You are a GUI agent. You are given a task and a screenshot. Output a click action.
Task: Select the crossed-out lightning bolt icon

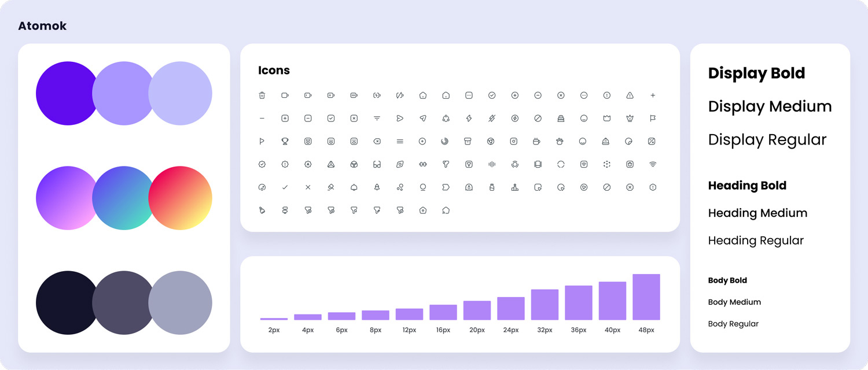492,119
